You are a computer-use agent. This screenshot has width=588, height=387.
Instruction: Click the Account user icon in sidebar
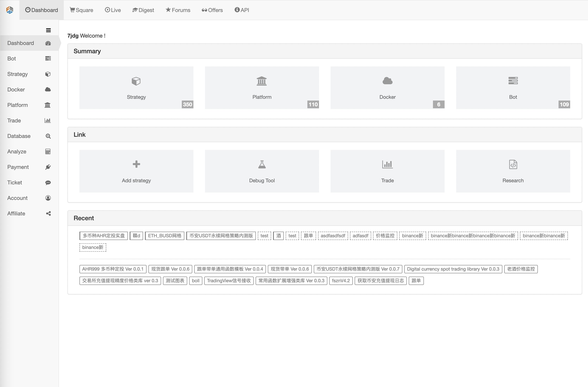[x=48, y=198]
